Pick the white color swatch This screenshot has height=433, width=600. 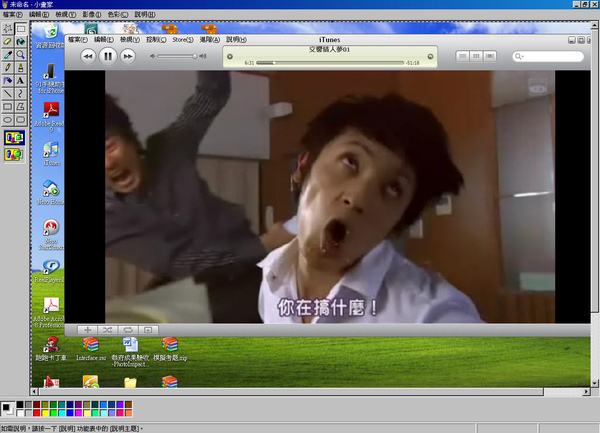point(20,413)
